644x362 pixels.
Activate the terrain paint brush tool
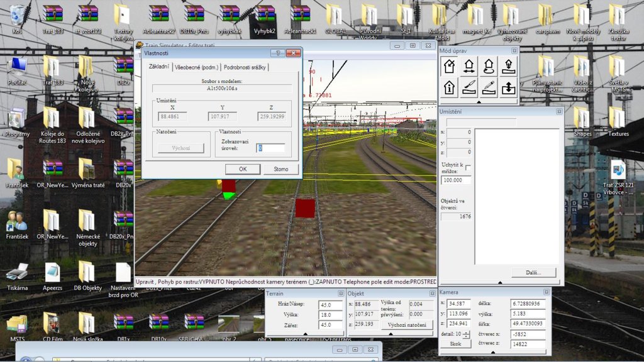point(489,87)
